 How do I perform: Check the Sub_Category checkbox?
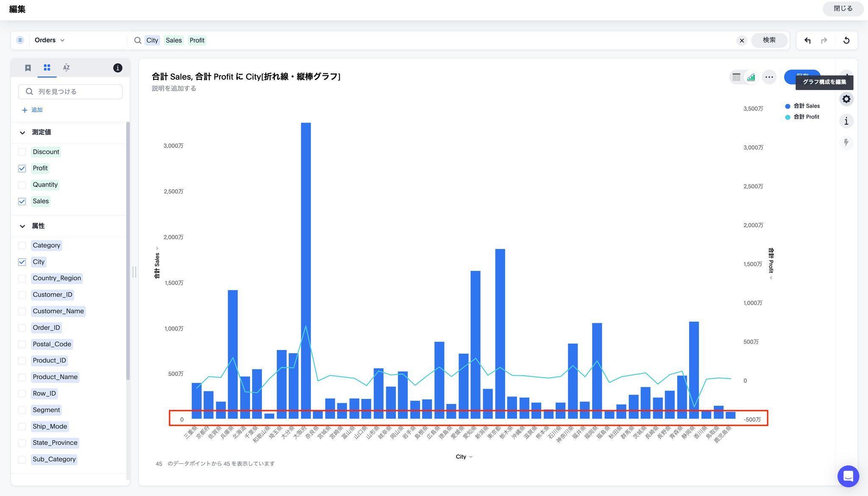tap(22, 460)
